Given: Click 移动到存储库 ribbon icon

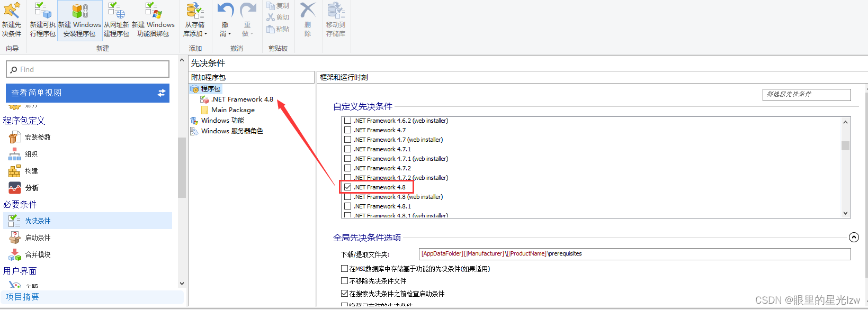Looking at the screenshot, I should click(336, 20).
